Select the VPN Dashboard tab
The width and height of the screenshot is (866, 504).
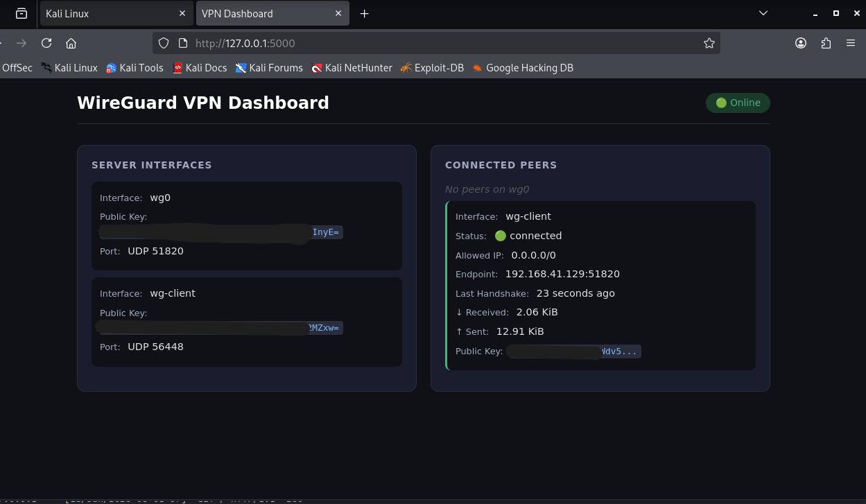pyautogui.click(x=272, y=13)
